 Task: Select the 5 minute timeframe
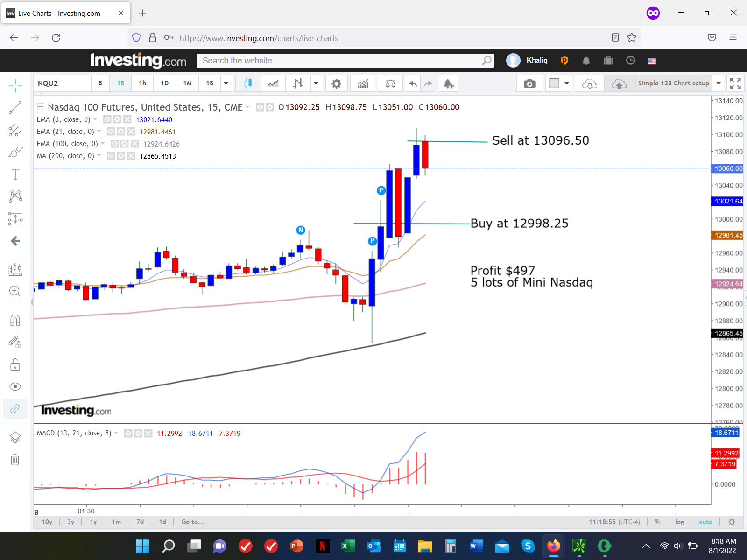click(100, 83)
